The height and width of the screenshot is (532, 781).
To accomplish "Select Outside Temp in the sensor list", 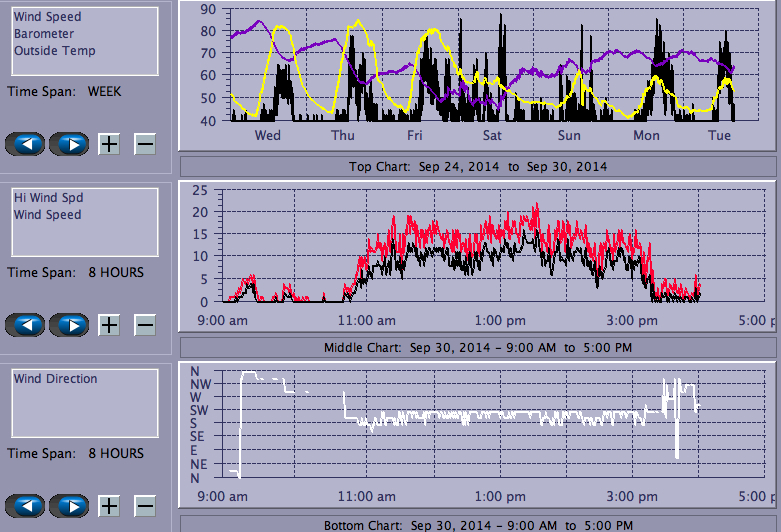I will (54, 51).
